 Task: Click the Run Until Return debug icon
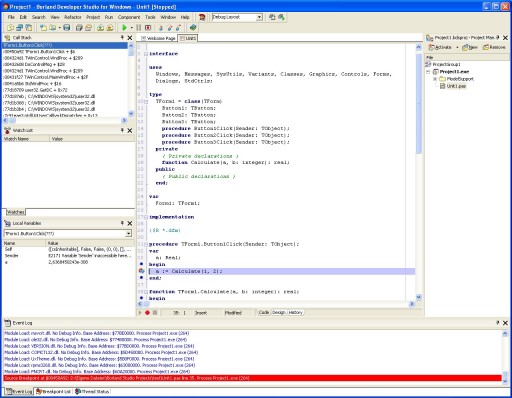(178, 28)
